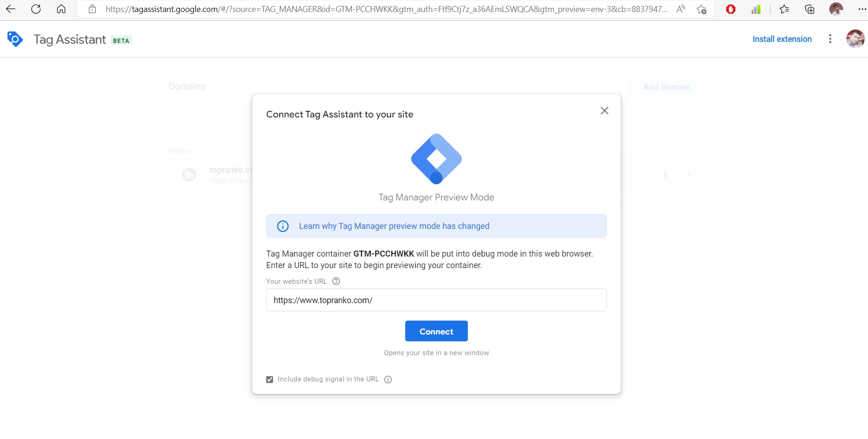The width and height of the screenshot is (868, 439).
Task: Close the Connect Tag Assistant dialog
Action: [x=605, y=111]
